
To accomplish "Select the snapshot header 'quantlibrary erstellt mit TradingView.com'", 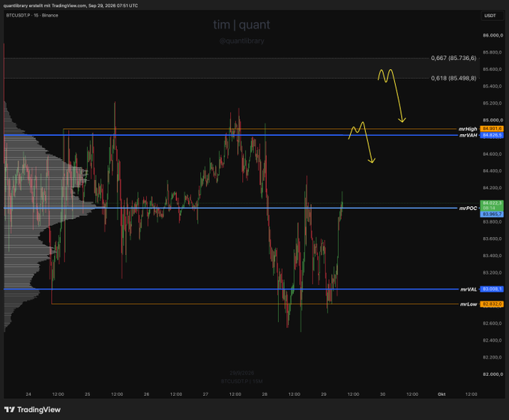I will tap(45, 5).
